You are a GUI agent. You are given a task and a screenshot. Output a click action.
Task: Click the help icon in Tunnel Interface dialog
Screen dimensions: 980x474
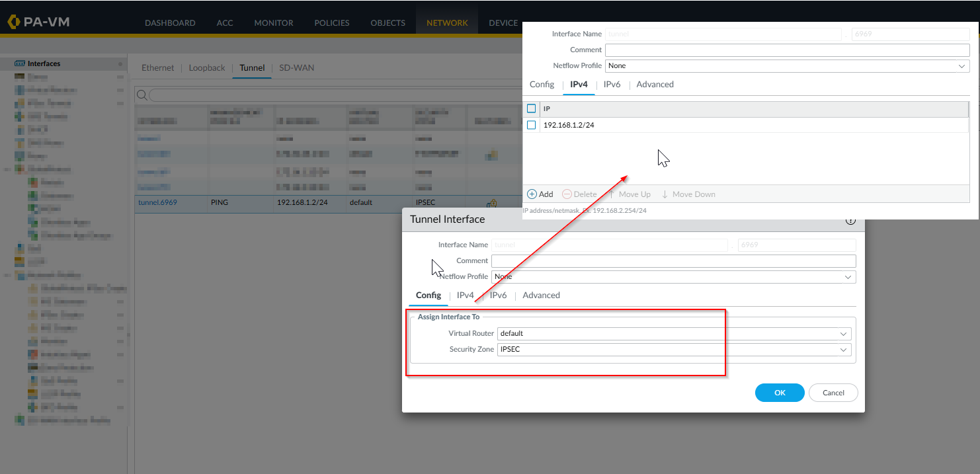pos(851,221)
